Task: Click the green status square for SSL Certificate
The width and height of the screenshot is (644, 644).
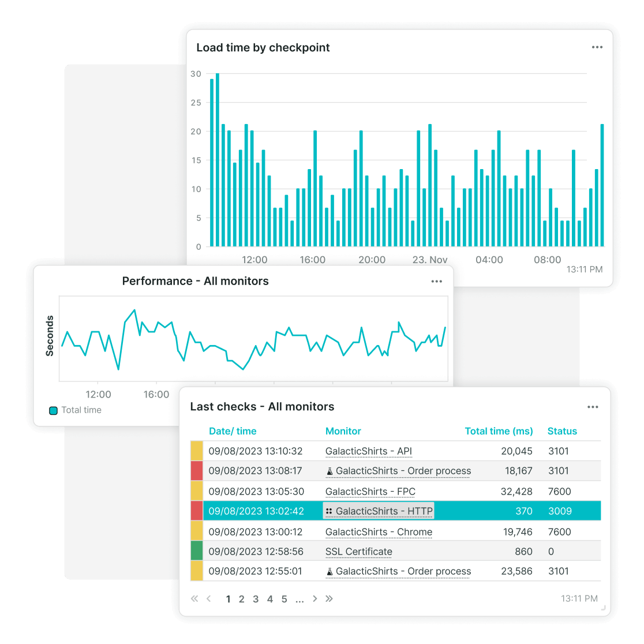Action: [x=197, y=551]
